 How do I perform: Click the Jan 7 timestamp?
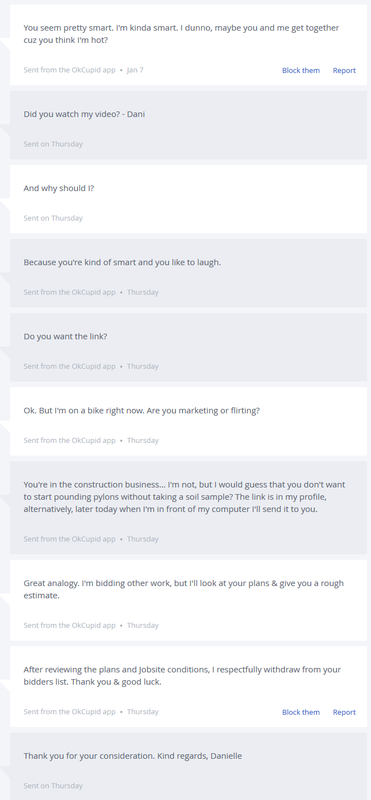pyautogui.click(x=135, y=70)
